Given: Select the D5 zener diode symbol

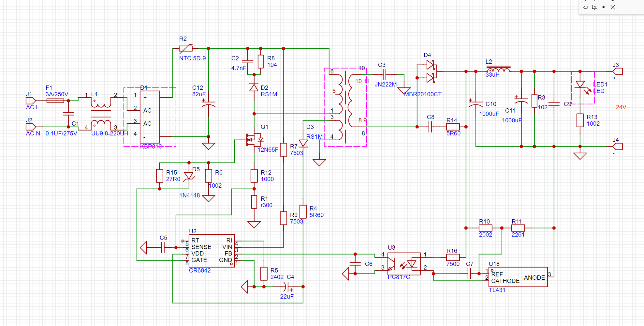Looking at the screenshot, I should (x=189, y=176).
